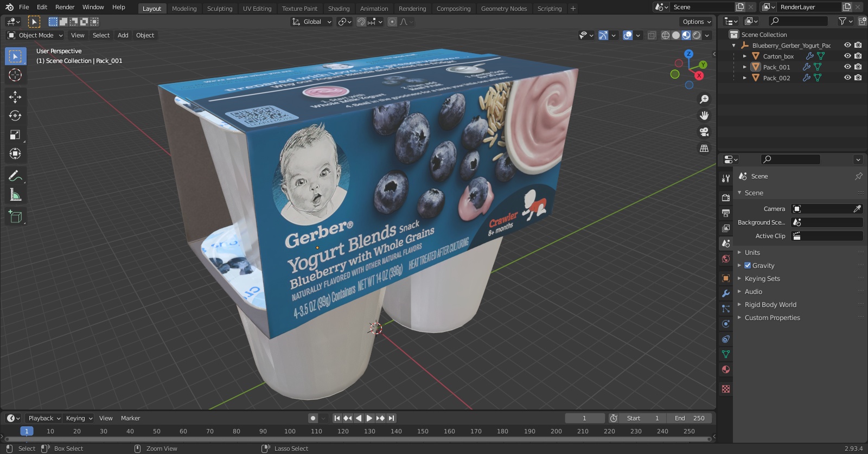Screen dimensions: 868x454
Task: Switch to the Geometry Nodes workspace tab
Action: (504, 9)
